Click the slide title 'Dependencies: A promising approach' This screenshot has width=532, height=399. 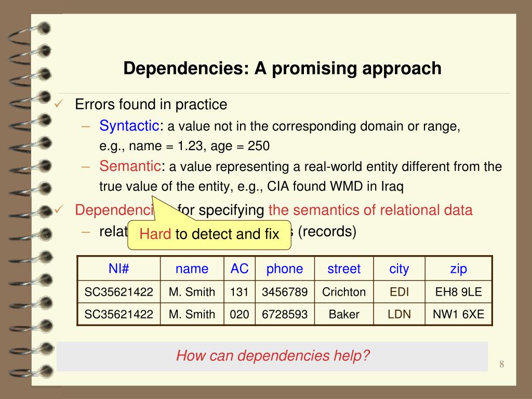[x=282, y=69]
